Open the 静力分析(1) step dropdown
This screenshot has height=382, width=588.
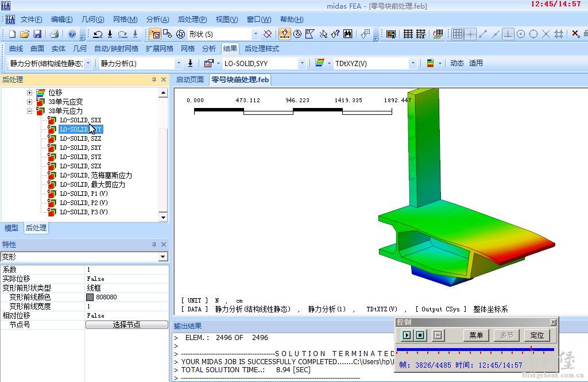(x=179, y=63)
